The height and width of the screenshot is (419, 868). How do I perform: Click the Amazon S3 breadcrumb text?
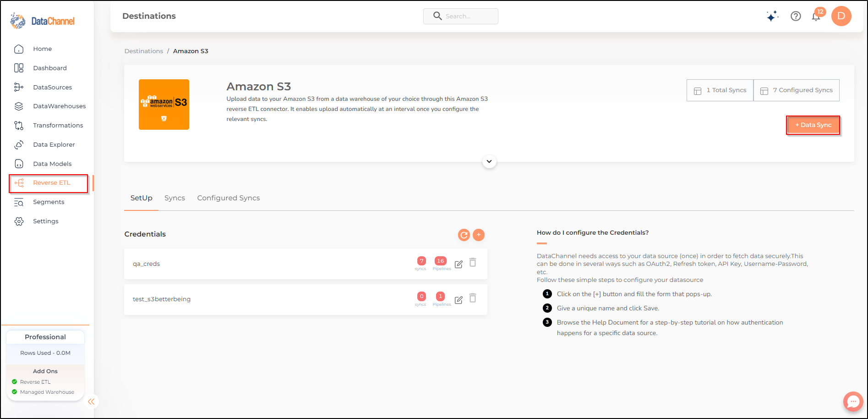pos(191,51)
